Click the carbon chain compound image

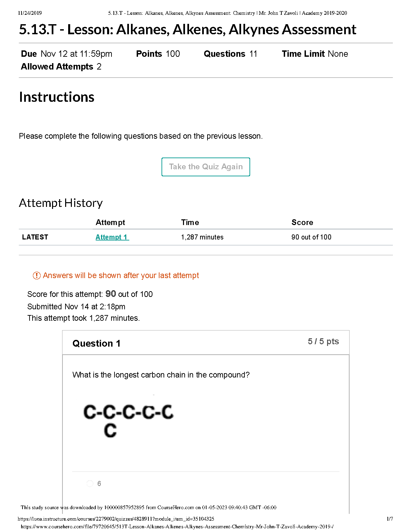tap(128, 421)
